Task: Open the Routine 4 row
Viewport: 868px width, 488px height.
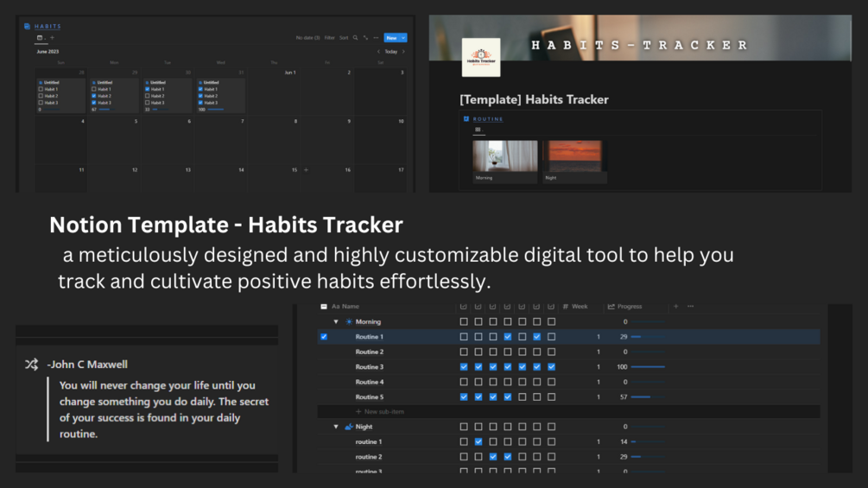Action: click(370, 382)
